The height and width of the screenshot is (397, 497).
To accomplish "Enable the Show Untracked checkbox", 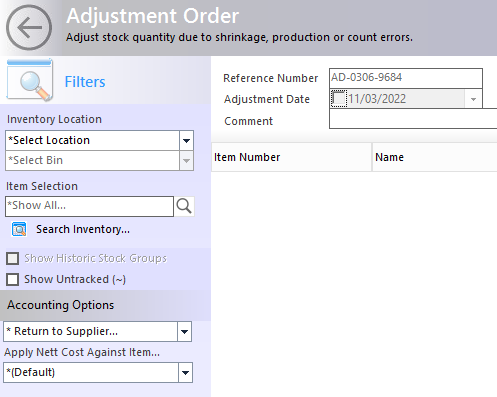I will 13,279.
